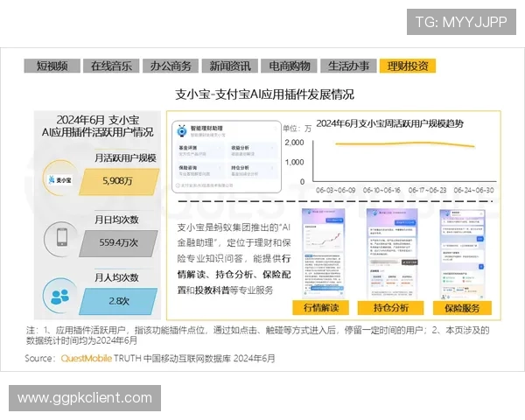Click the 支小宝 logo circle icon
Viewport: 525px width, 420px height.
point(61,178)
